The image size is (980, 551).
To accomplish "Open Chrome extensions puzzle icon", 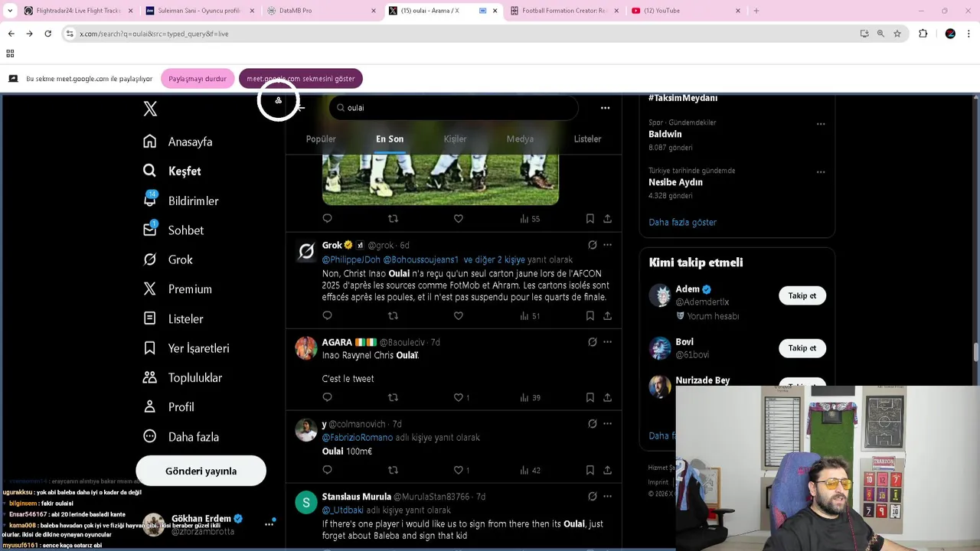I will pyautogui.click(x=923, y=34).
